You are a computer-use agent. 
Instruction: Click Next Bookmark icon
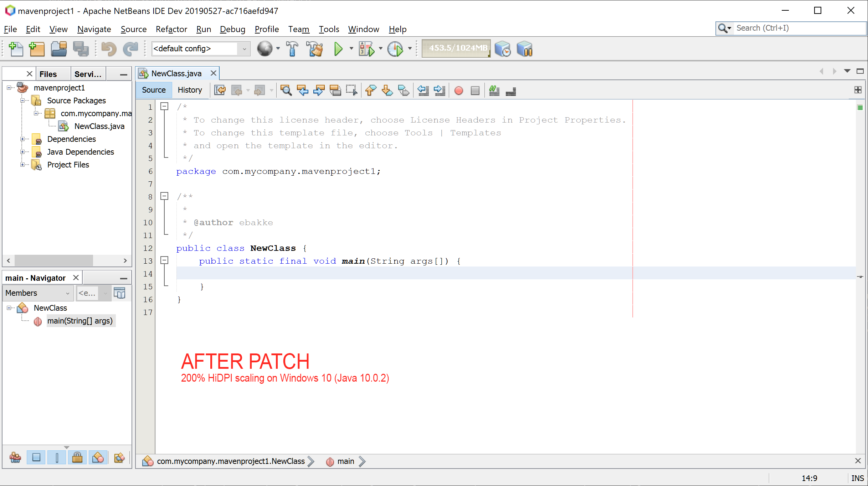[x=387, y=90]
